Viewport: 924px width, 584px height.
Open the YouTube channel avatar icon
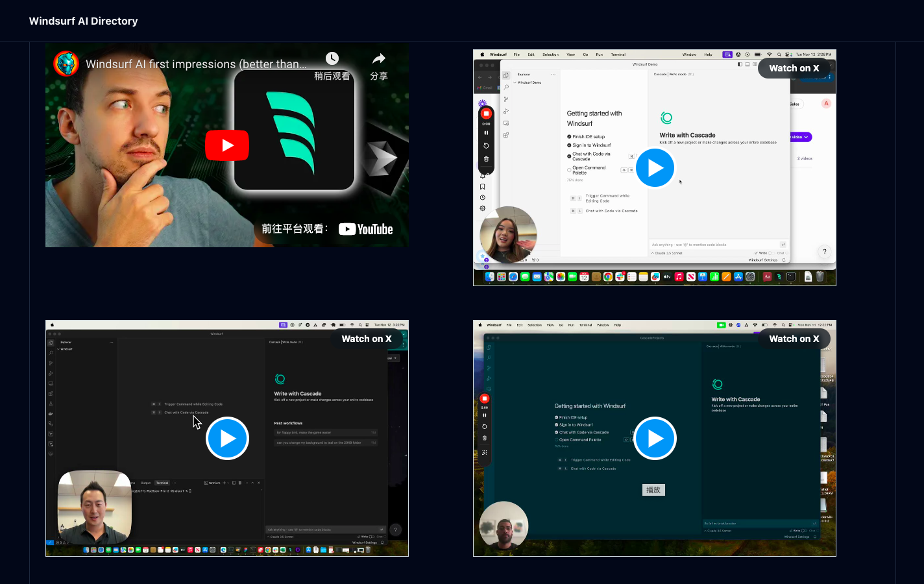(x=66, y=64)
